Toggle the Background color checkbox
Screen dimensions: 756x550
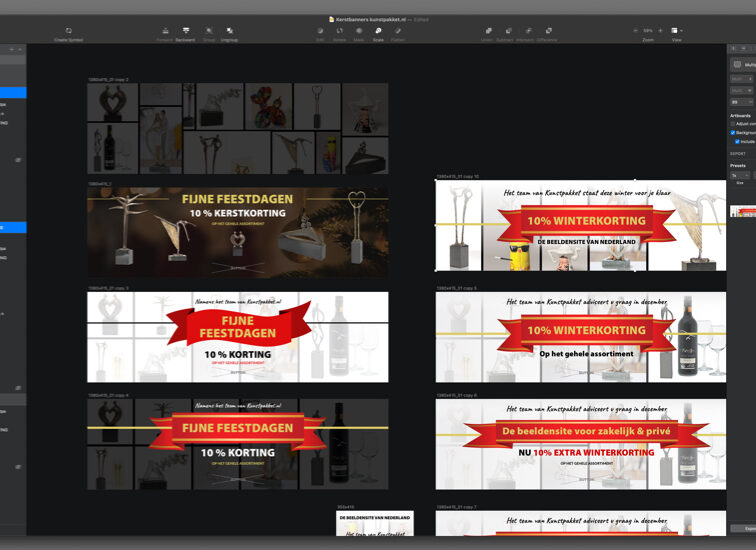(x=733, y=133)
